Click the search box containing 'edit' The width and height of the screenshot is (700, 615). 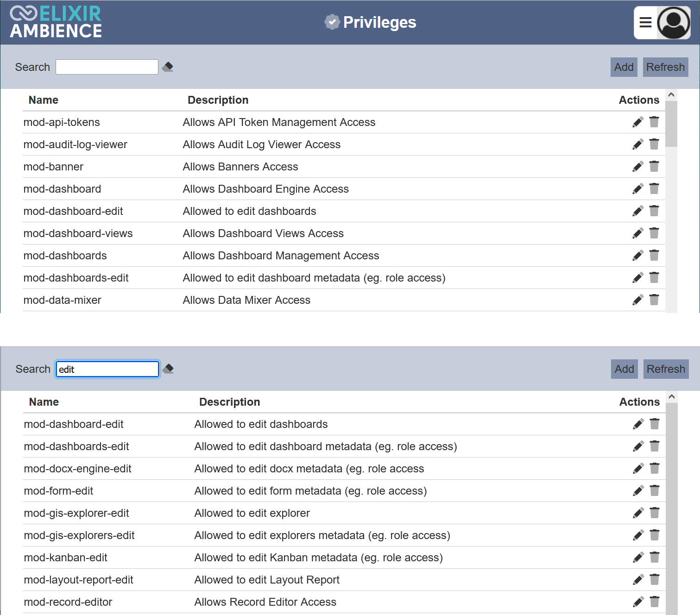[x=107, y=369]
